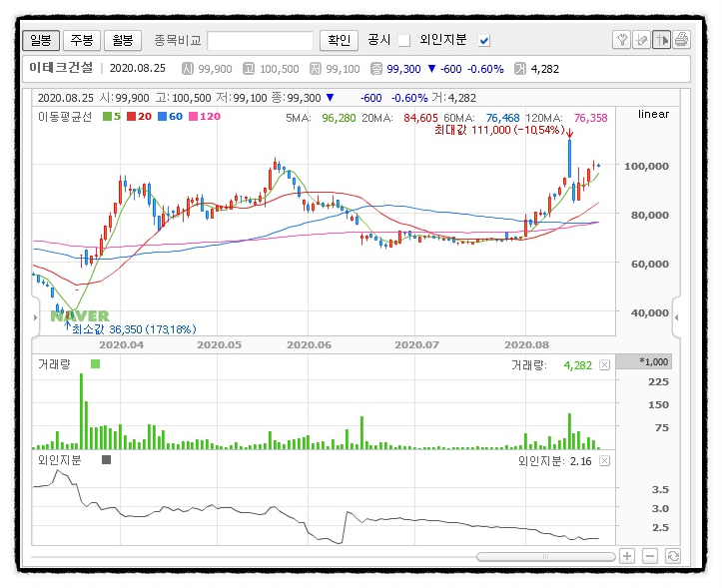Close the 거래량 volume panel
Image resolution: width=722 pixels, height=588 pixels.
pyautogui.click(x=604, y=365)
